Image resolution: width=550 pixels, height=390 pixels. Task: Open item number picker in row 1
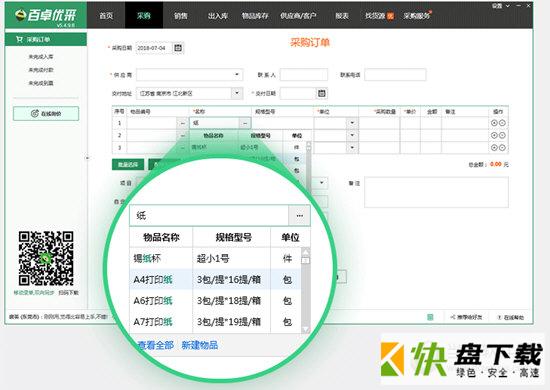(x=182, y=123)
